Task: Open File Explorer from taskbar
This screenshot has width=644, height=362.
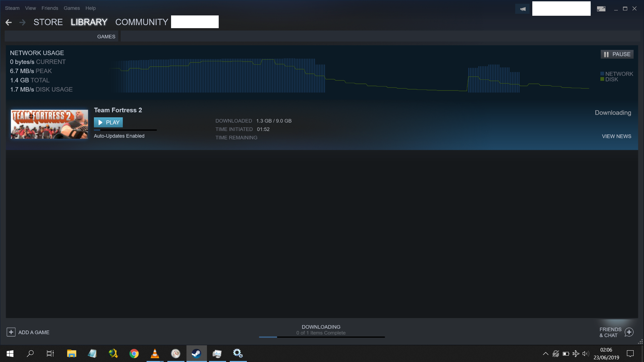Action: (x=71, y=354)
